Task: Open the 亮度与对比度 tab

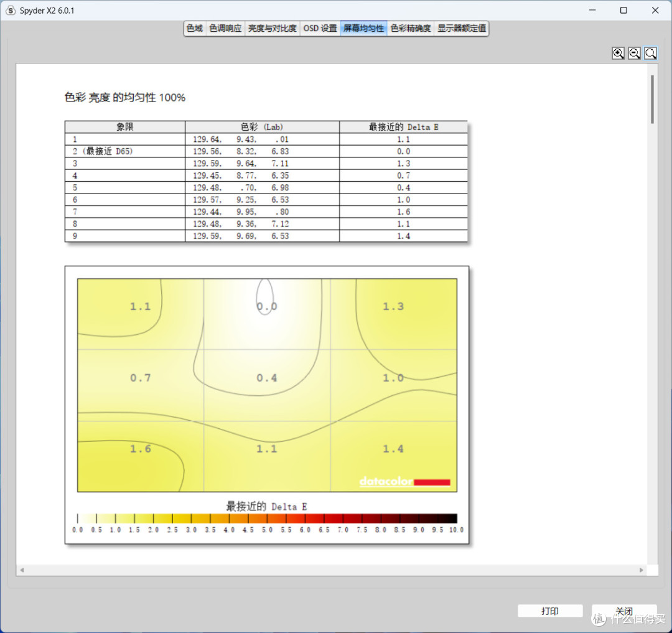Action: (272, 28)
